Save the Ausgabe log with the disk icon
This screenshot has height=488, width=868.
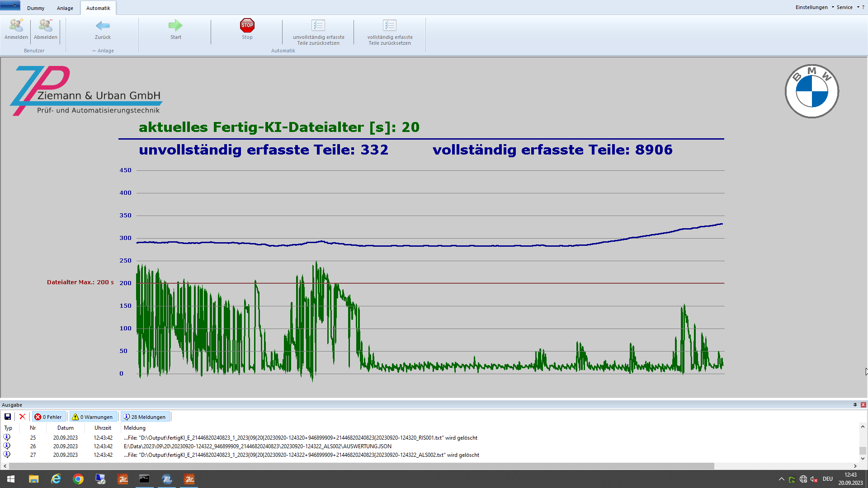[8, 417]
